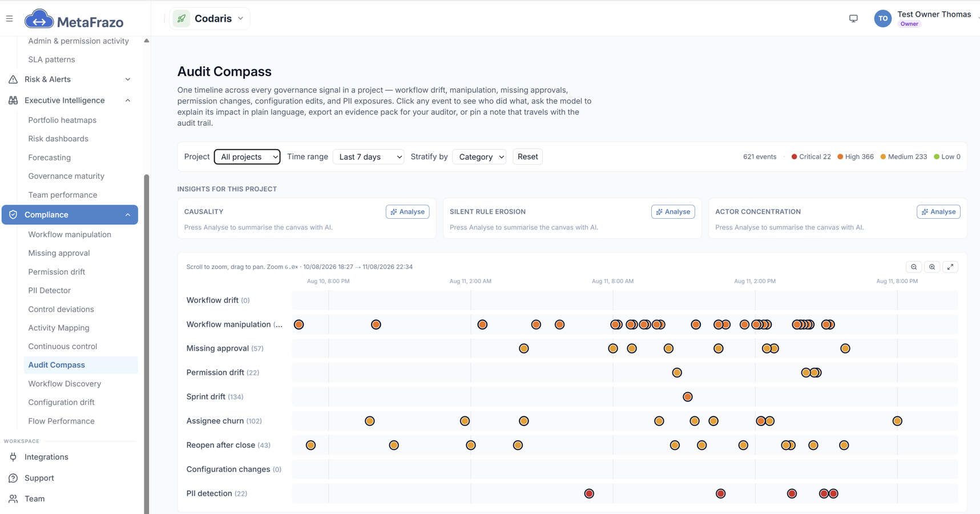Select the first Reopen after close marker

tap(310, 445)
